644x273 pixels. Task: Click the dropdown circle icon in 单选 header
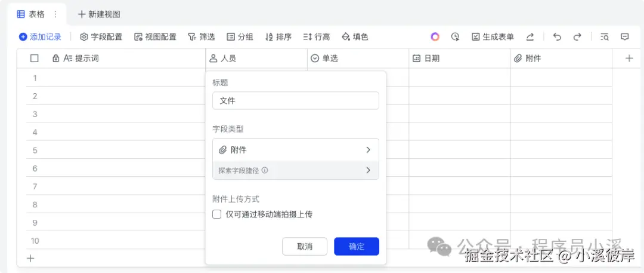pos(315,59)
